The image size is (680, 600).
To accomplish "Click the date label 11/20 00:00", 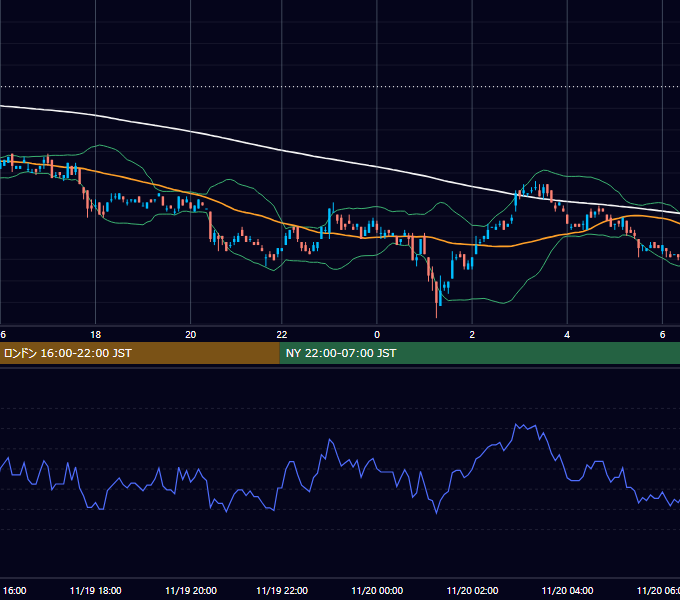I will coord(377,590).
